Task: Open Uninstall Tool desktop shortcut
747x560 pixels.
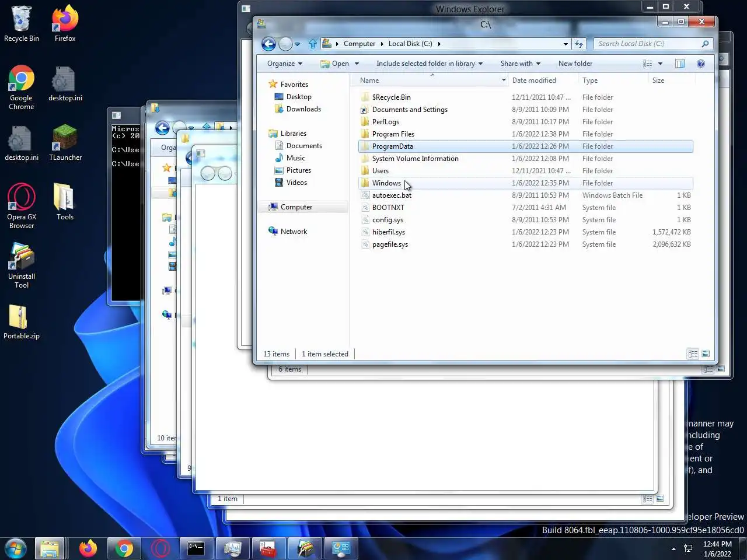Action: 22,266
